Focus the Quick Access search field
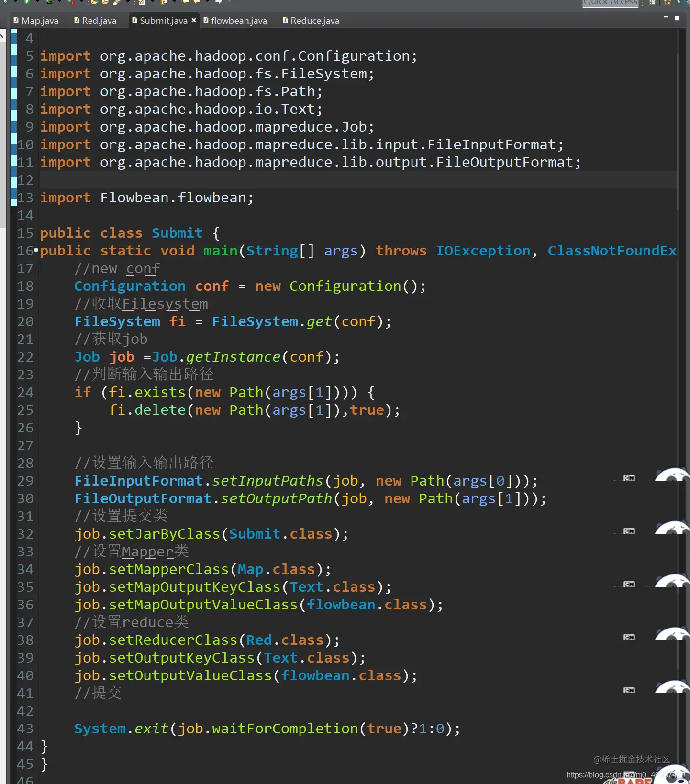690x784 pixels. click(611, 2)
